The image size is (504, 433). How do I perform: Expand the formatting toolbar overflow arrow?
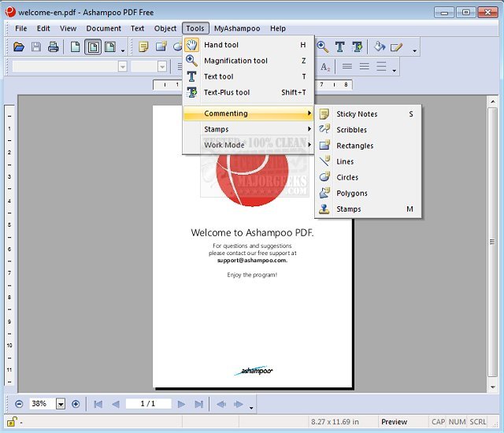[x=395, y=70]
